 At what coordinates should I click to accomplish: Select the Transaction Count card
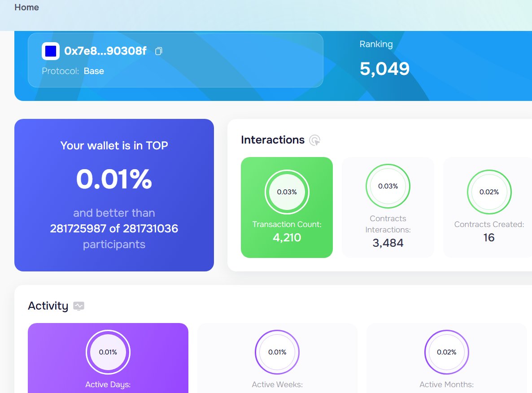click(x=287, y=207)
